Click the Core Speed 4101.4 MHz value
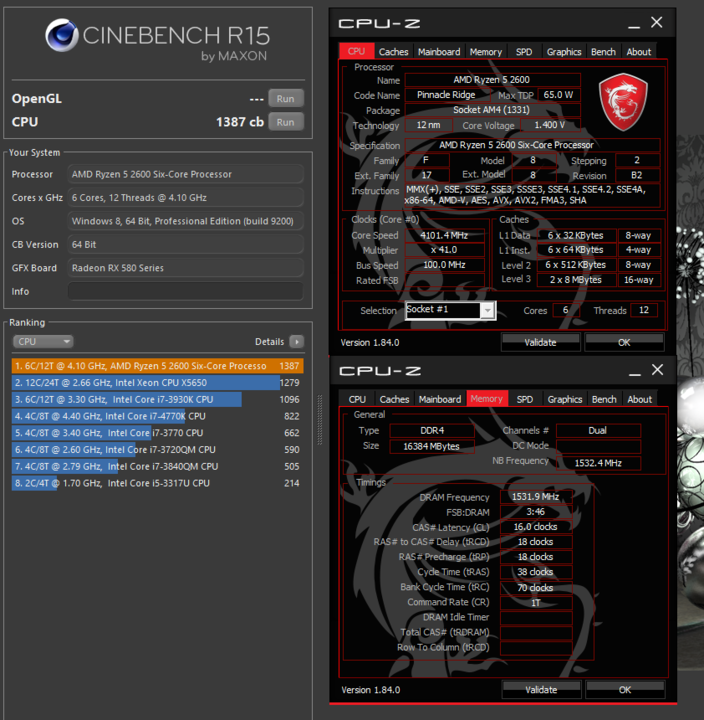The height and width of the screenshot is (720, 704). 444,235
